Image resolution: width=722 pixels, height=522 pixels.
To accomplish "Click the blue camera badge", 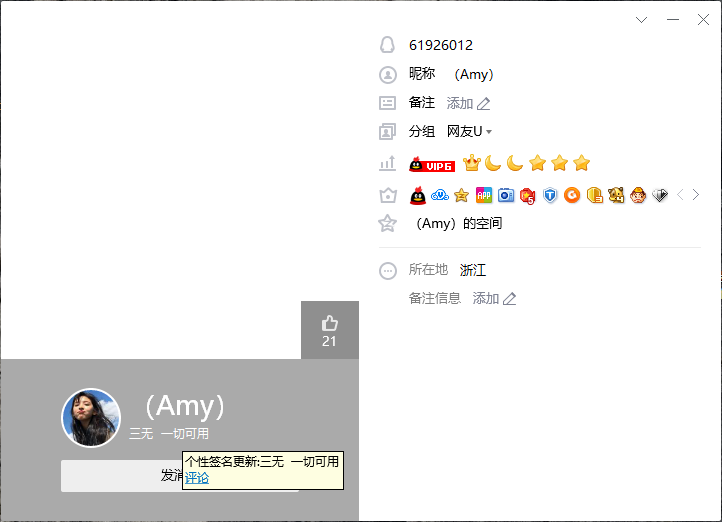I will [506, 196].
